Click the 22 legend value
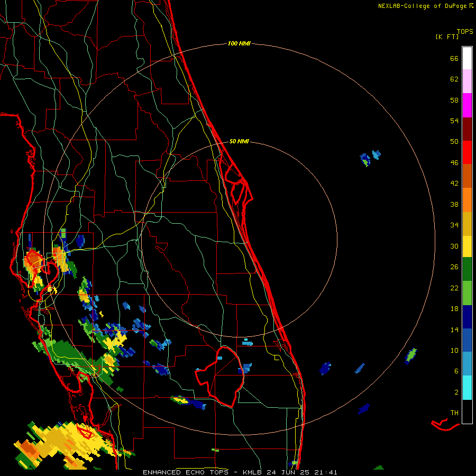The image size is (476, 476). pyautogui.click(x=454, y=288)
